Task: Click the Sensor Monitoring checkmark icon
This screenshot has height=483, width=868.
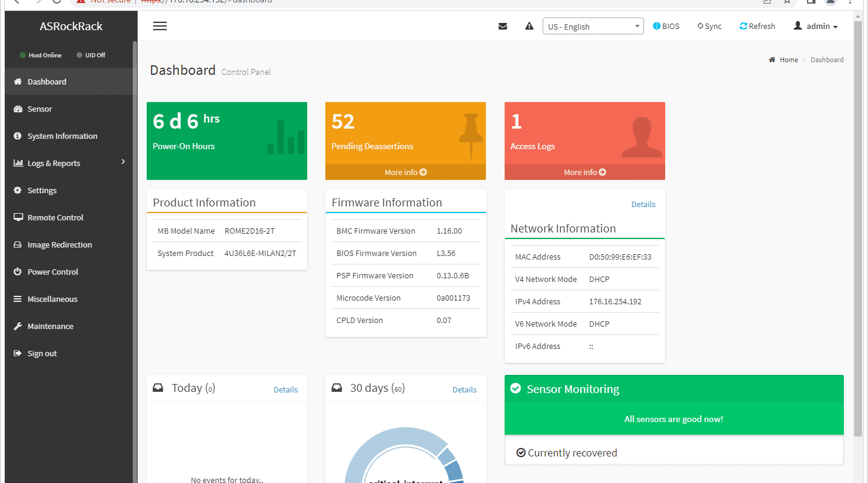Action: click(x=515, y=388)
